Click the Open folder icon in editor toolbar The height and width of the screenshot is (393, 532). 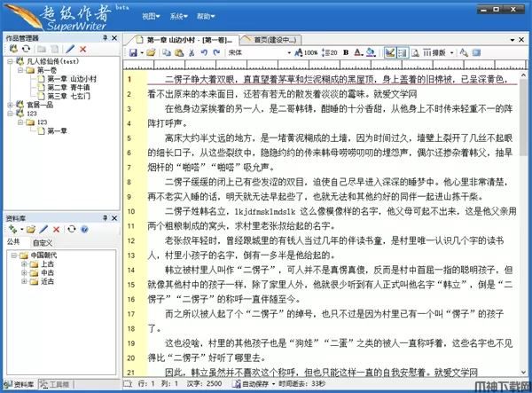point(151,52)
